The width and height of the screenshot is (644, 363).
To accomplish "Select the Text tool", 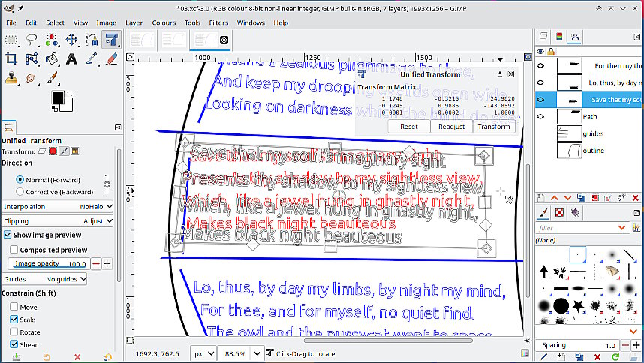I will pos(71,59).
